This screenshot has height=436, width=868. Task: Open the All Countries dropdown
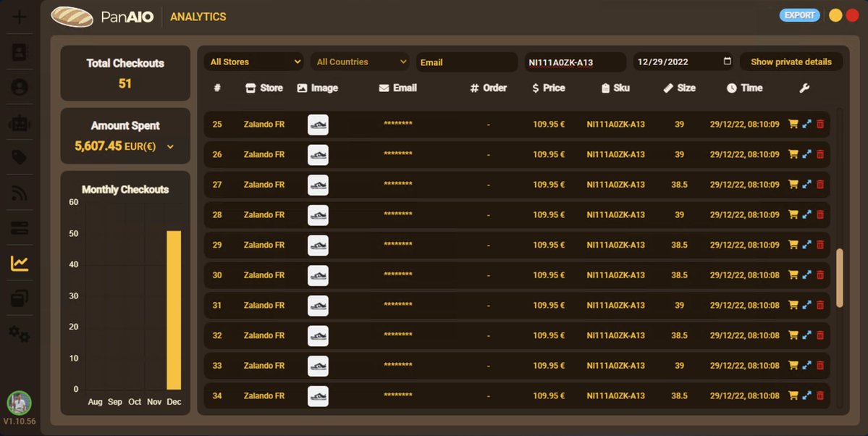point(361,62)
